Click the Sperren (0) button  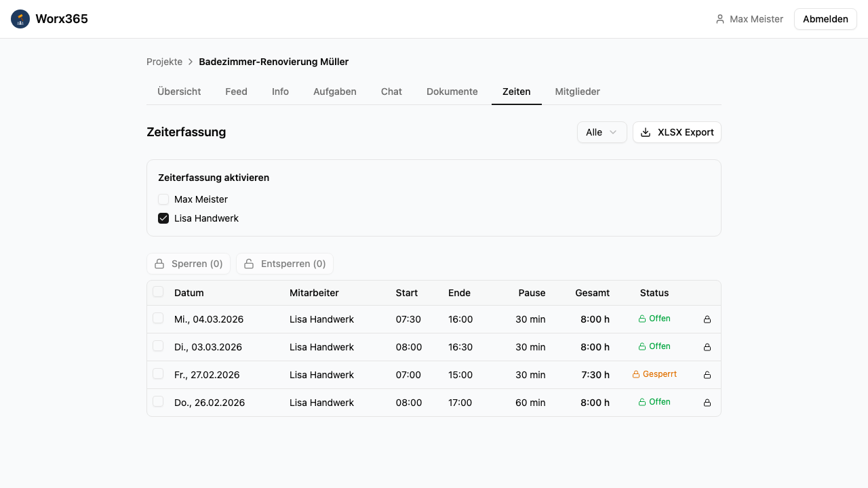[x=189, y=264]
